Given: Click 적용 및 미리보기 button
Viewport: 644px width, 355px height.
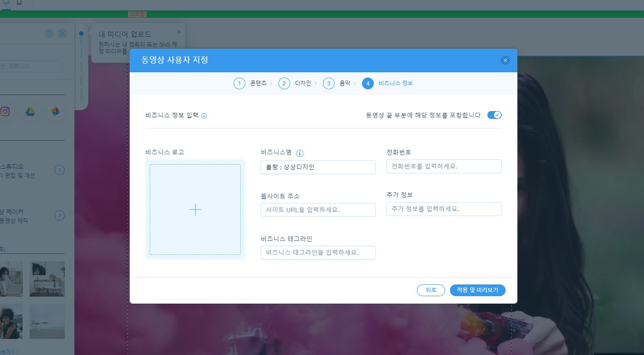Looking at the screenshot, I should click(x=478, y=290).
